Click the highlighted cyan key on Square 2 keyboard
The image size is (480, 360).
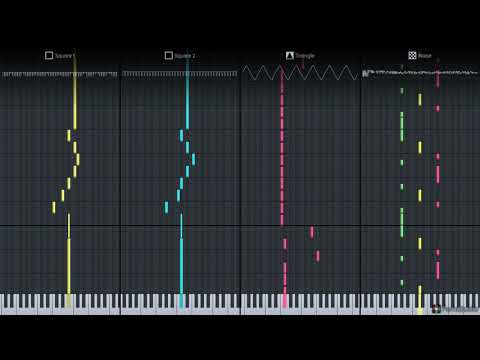pyautogui.click(x=181, y=302)
